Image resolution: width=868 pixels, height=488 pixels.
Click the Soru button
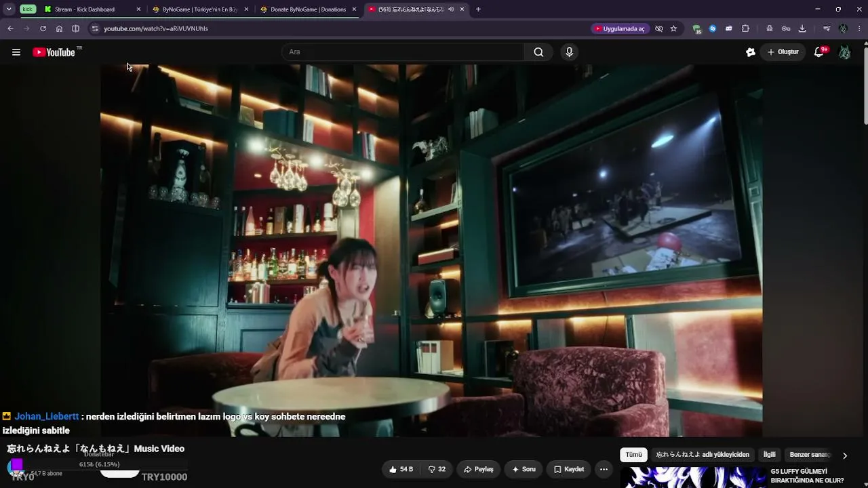(524, 469)
